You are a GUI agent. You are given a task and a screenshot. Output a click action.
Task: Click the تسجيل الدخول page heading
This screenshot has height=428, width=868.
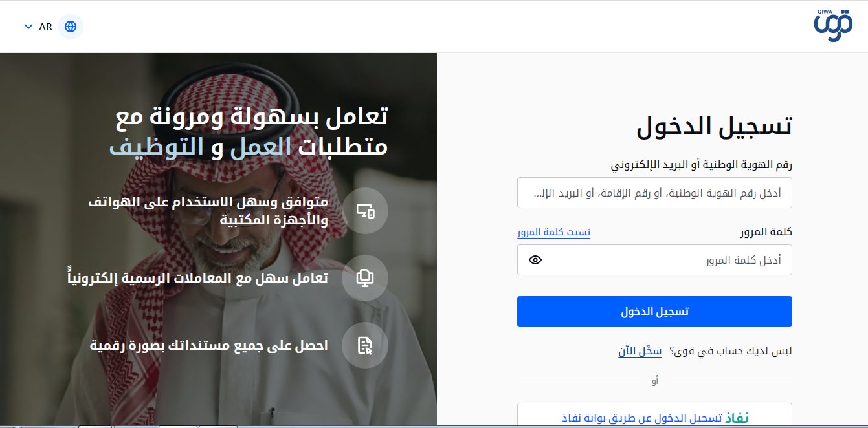tap(715, 126)
